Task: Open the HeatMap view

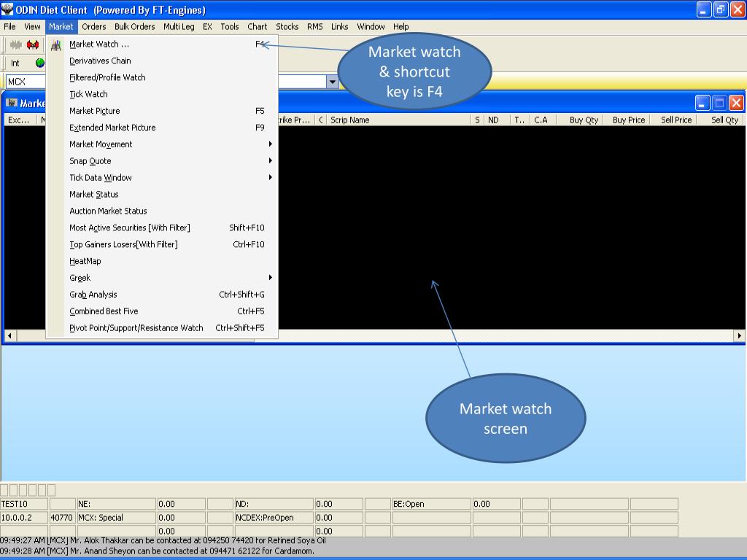Action: [162, 261]
